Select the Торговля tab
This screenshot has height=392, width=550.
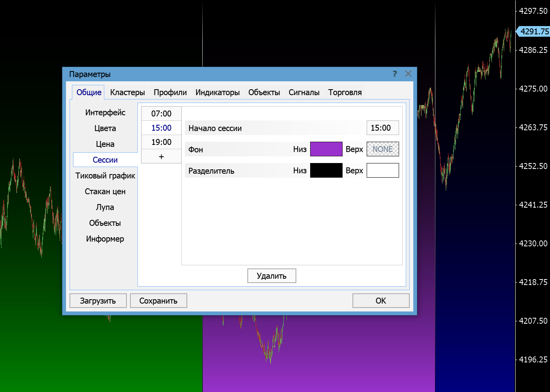click(x=345, y=92)
